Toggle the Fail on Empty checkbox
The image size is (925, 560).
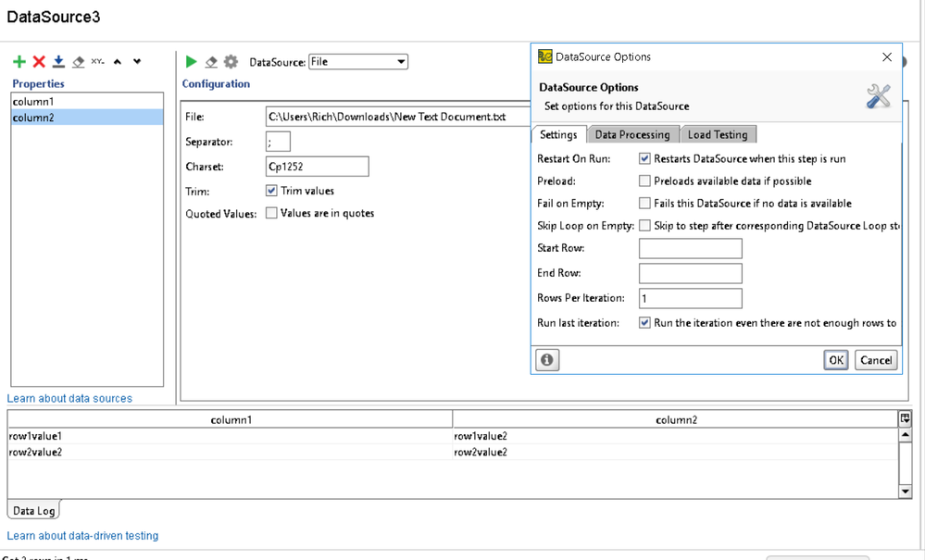tap(644, 204)
